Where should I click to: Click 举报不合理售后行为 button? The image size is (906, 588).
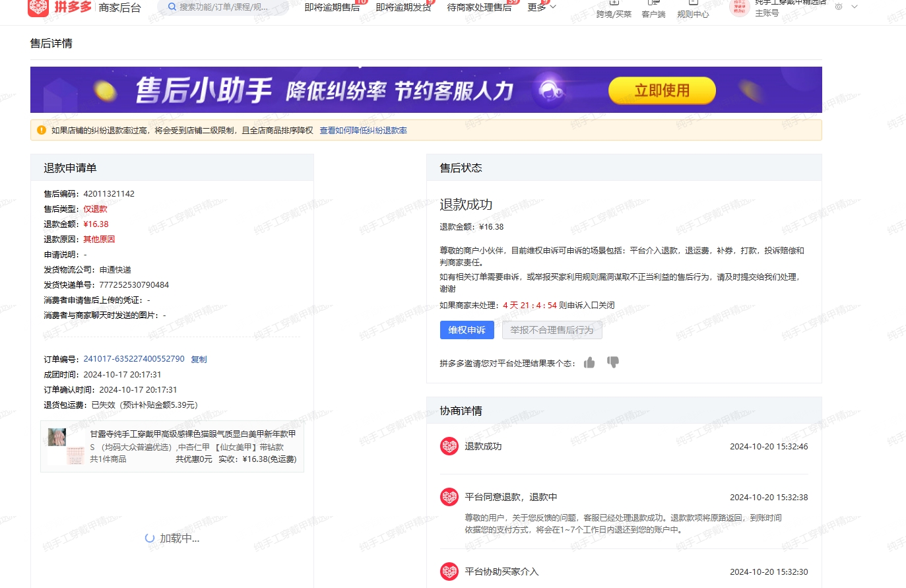coord(552,330)
